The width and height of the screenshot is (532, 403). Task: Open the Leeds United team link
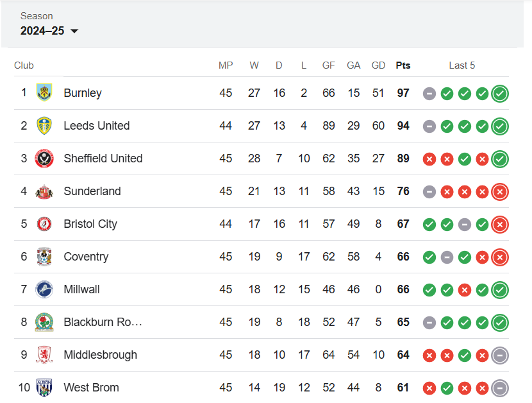point(97,126)
